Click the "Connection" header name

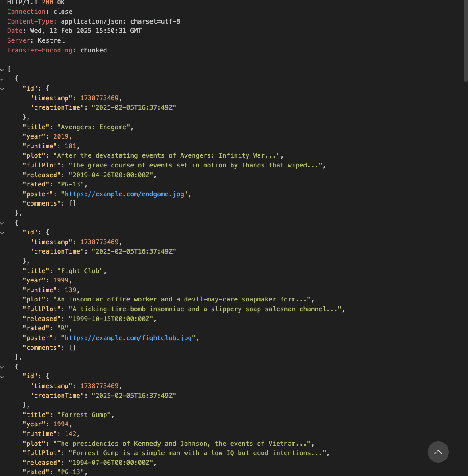[x=26, y=12]
